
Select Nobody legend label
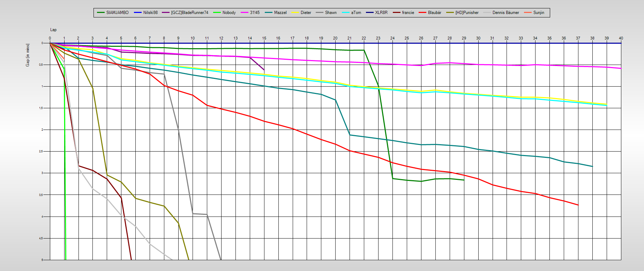coord(229,13)
